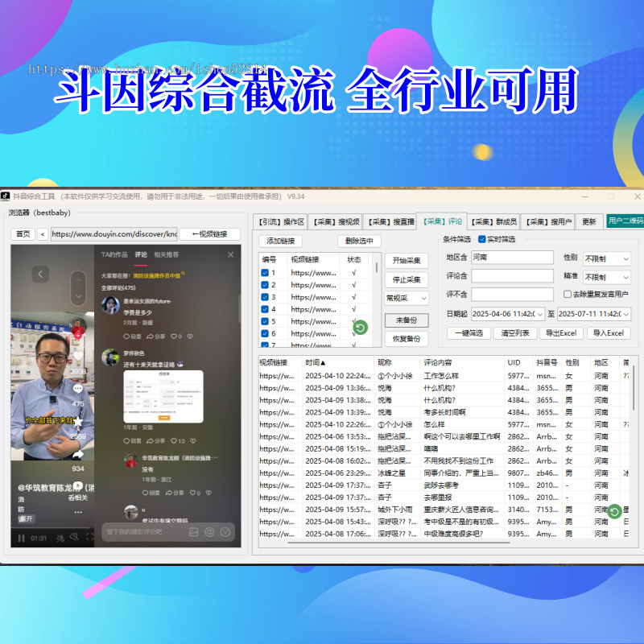Uncheck video link row 4
This screenshot has height=644, width=644.
[x=265, y=309]
